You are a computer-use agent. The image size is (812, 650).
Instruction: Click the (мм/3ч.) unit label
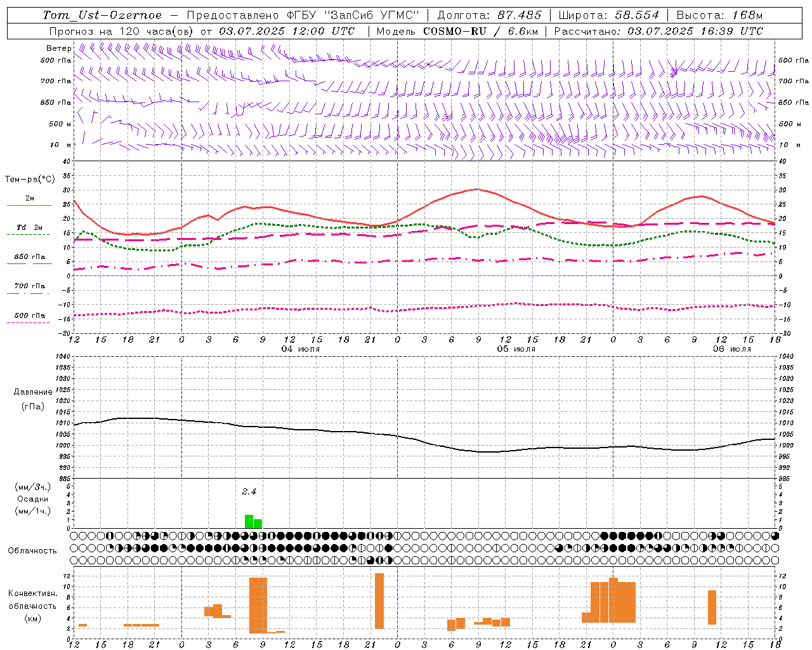(x=33, y=487)
